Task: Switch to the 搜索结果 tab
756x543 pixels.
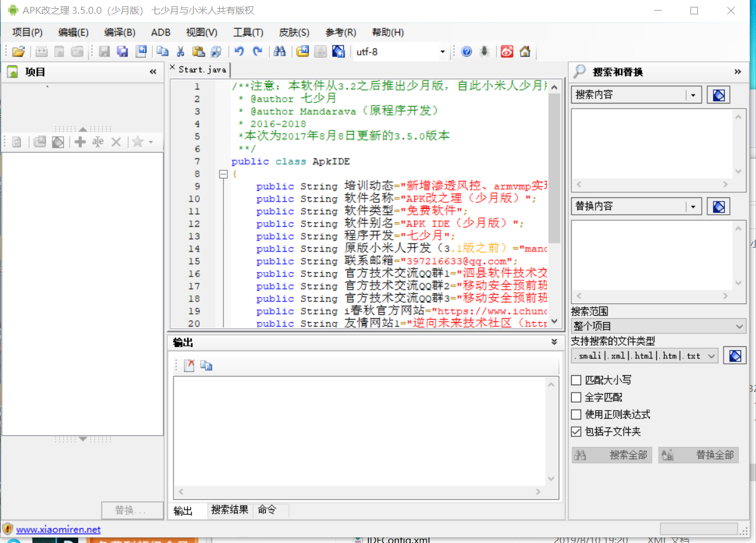Action: (230, 510)
